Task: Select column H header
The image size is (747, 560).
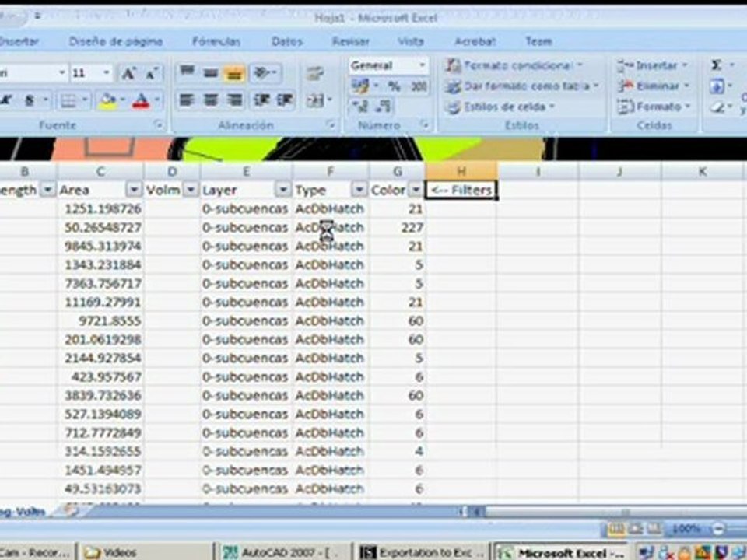Action: pyautogui.click(x=461, y=171)
